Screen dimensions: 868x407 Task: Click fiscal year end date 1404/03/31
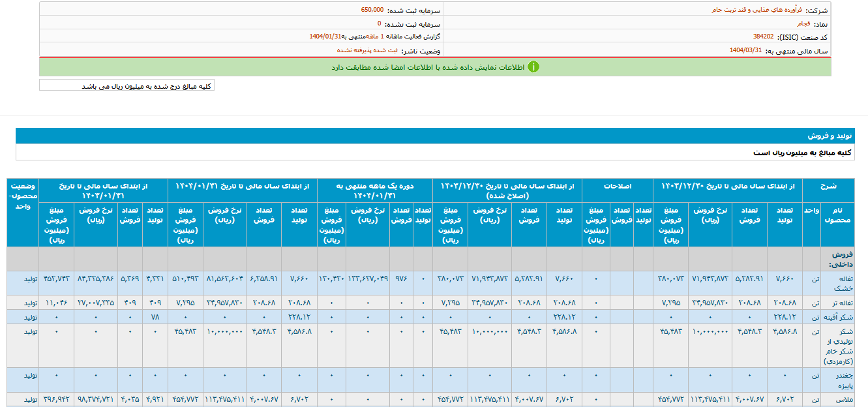(x=745, y=50)
